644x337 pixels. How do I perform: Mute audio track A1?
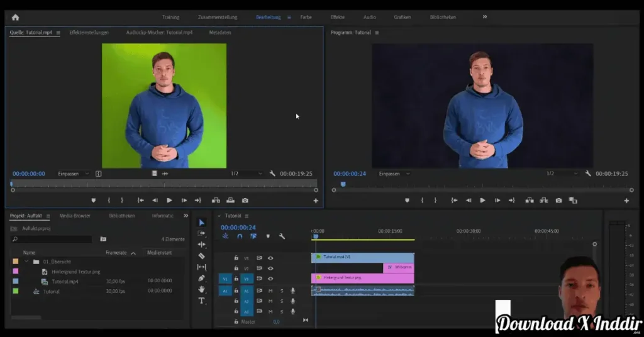270,290
